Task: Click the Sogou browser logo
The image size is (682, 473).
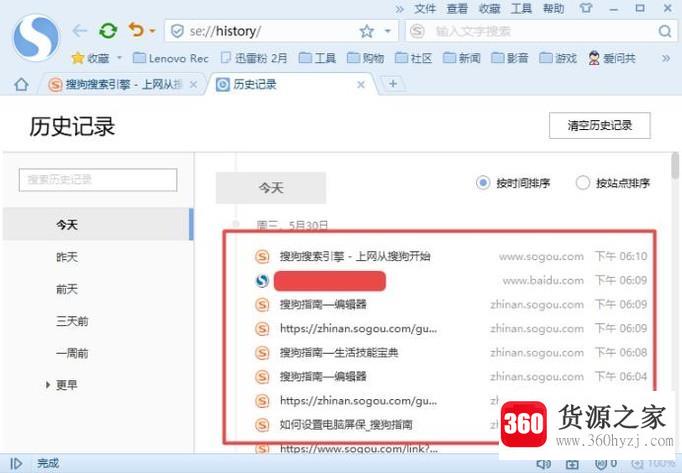Action: [x=36, y=37]
